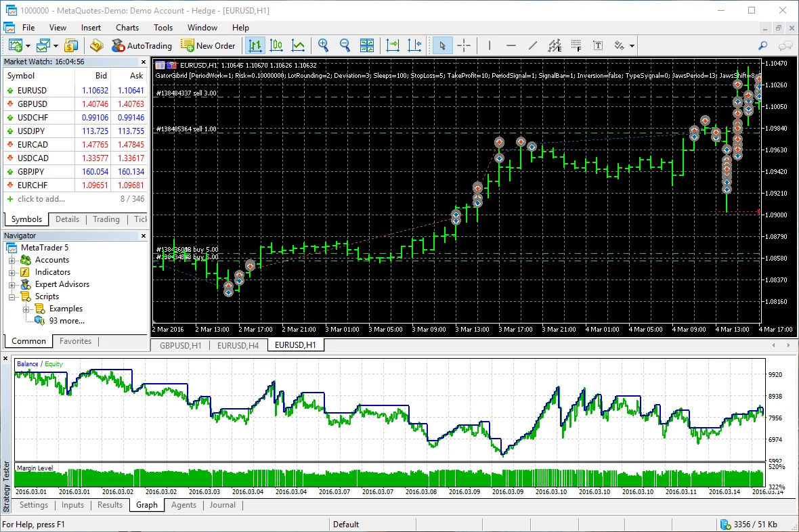
Task: Toggle chart shift from right edge
Action: click(416, 45)
